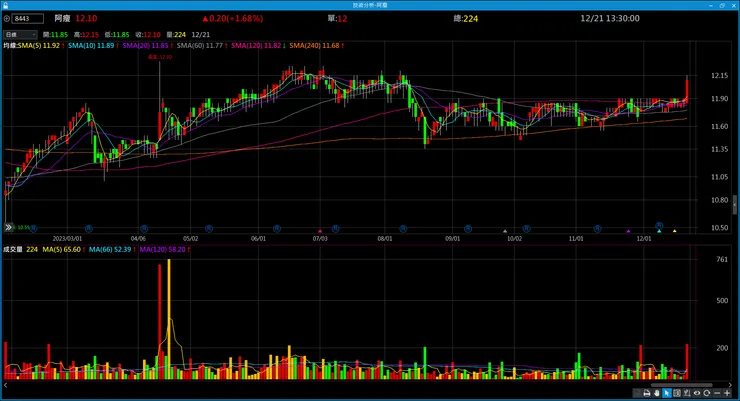The height and width of the screenshot is (401, 740).
Task: Click the 2023/03/01 date axis label
Action: 67,239
